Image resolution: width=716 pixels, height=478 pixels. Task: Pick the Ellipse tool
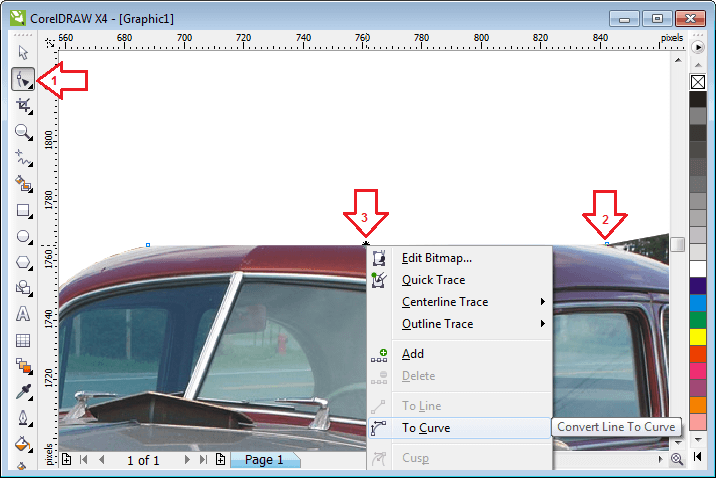point(23,236)
